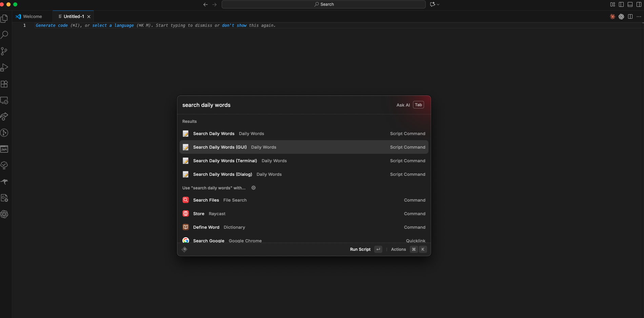Select Search Daily Words (Dialog) result
The height and width of the screenshot is (318, 644).
click(x=304, y=174)
